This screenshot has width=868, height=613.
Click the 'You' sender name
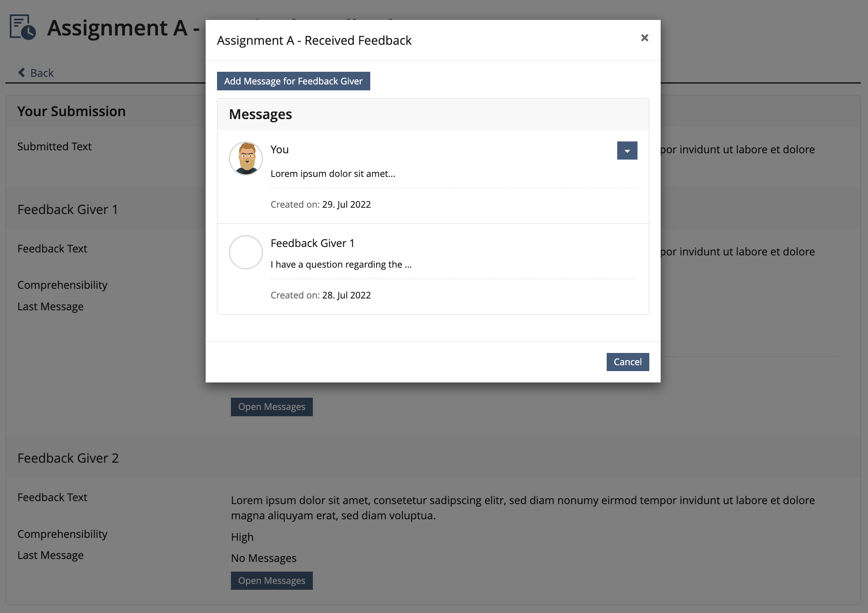(279, 150)
